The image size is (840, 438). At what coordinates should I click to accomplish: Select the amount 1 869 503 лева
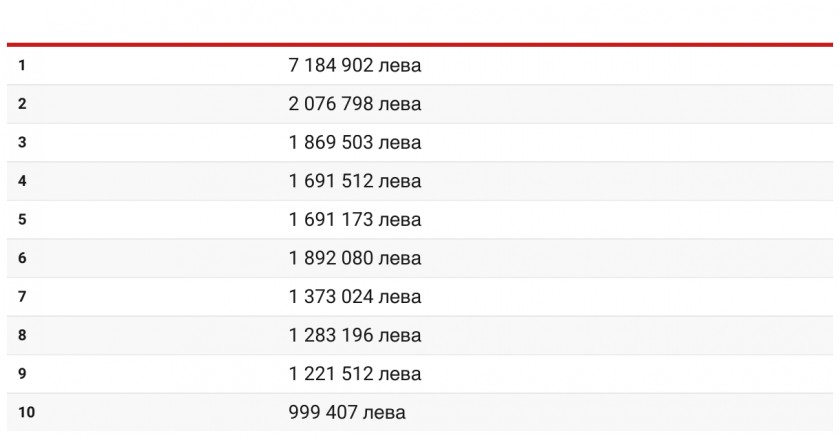(355, 142)
